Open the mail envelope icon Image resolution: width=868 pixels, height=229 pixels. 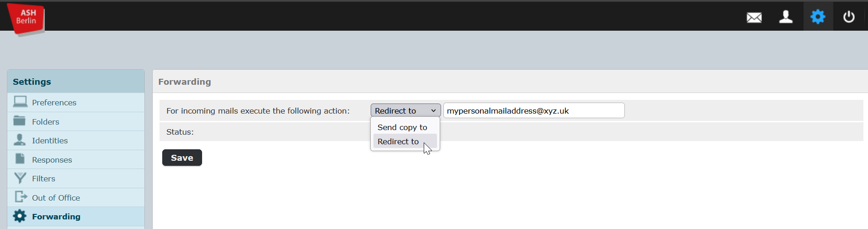pos(754,17)
